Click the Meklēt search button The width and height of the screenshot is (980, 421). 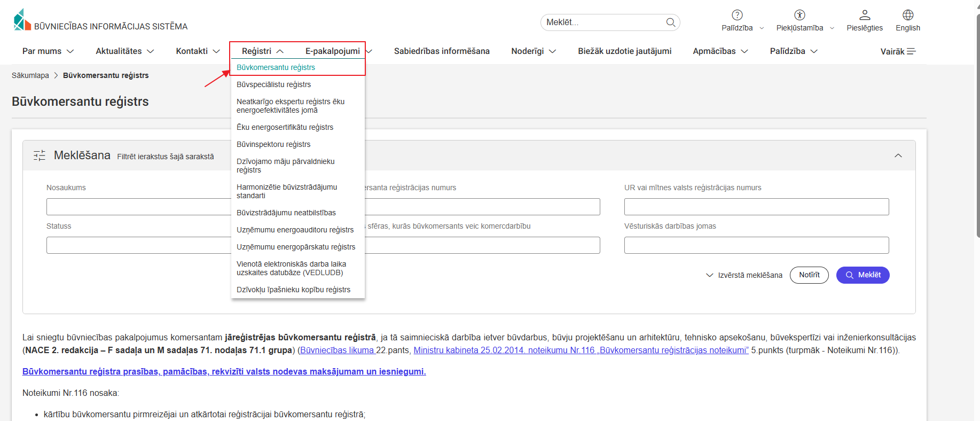click(x=863, y=275)
